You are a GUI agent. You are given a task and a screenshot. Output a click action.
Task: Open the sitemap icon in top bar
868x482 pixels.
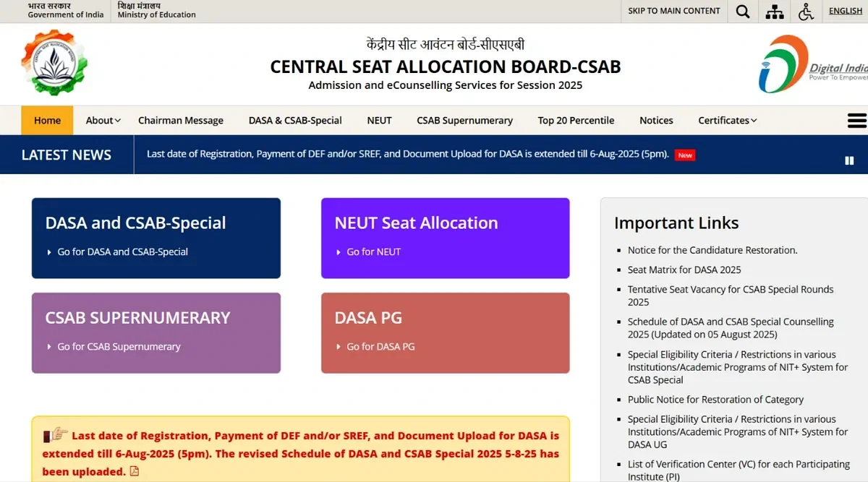[x=775, y=11]
